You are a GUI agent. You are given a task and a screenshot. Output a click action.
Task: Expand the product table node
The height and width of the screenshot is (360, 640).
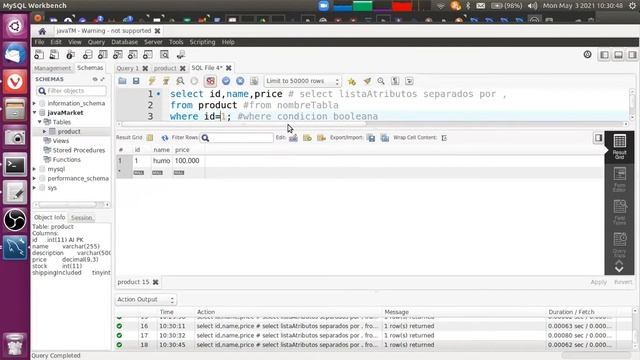tap(45, 131)
